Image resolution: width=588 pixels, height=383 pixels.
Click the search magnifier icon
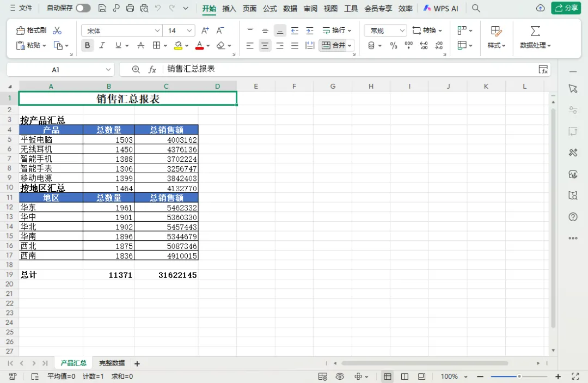click(476, 8)
